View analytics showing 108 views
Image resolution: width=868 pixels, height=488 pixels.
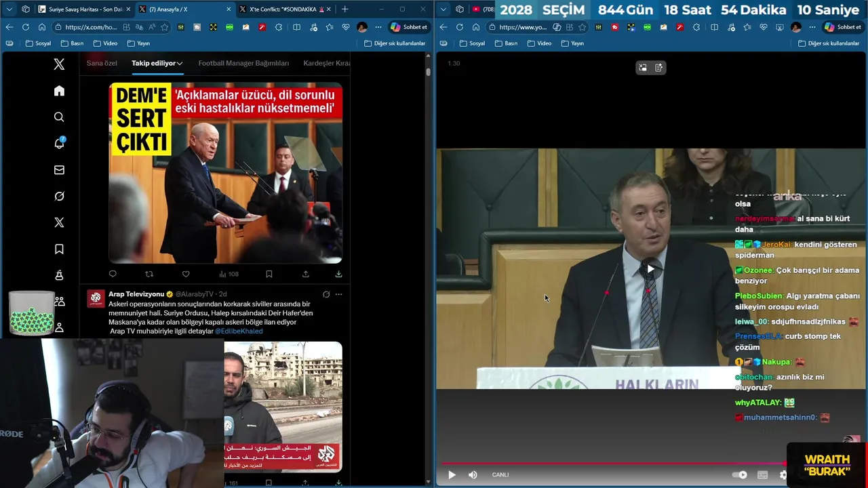[x=229, y=274]
